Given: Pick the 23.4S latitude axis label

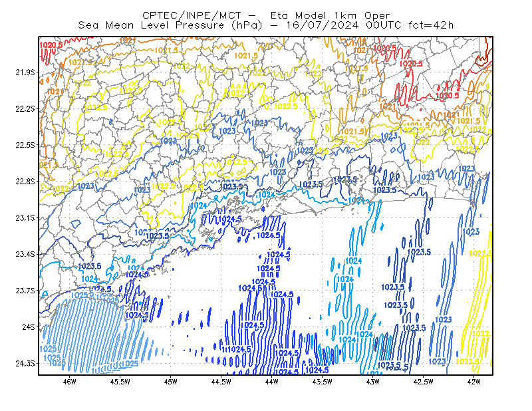Looking at the screenshot, I should [x=25, y=254].
